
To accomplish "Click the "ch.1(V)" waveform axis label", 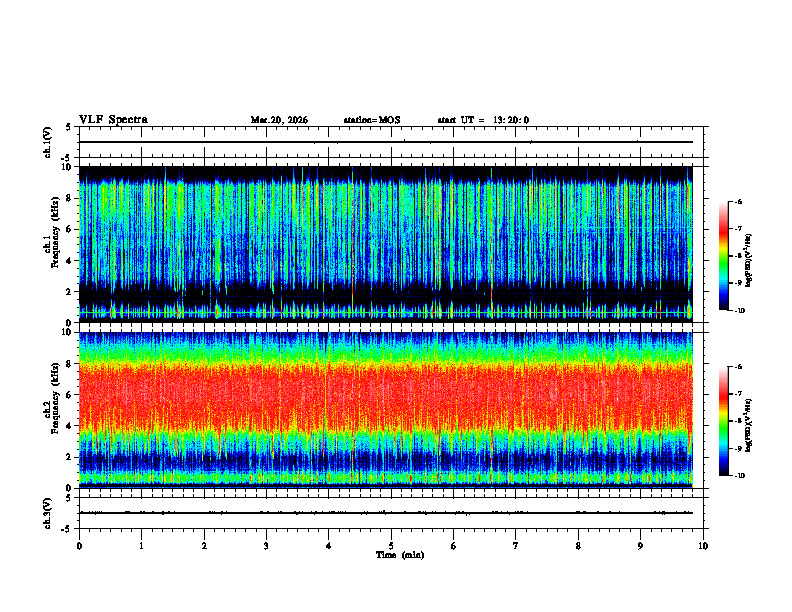I will tap(48, 142).
